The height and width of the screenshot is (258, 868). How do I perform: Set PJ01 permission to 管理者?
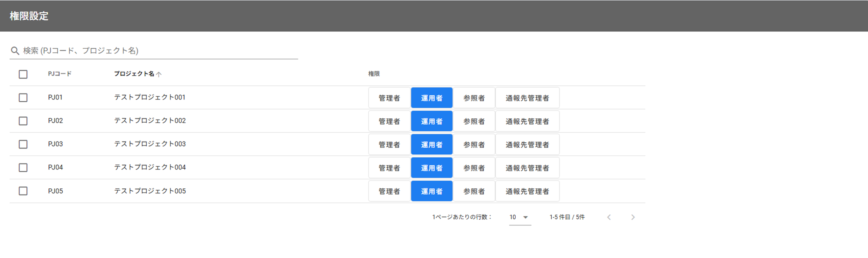coord(389,98)
